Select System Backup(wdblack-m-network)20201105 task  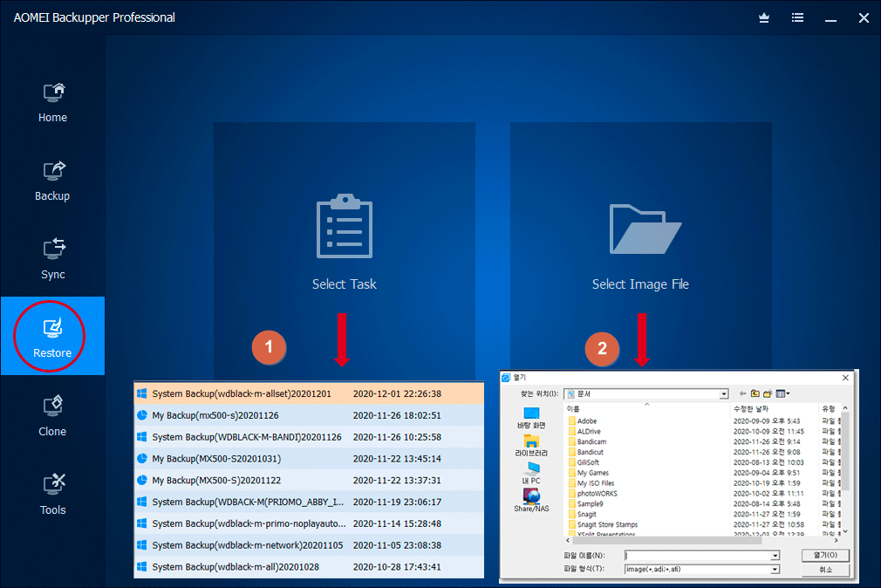point(309,545)
